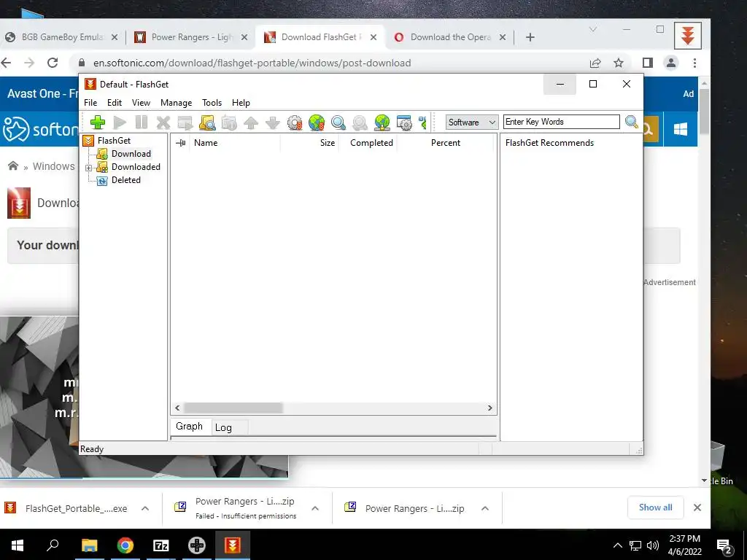747x560 pixels.
Task: Select the Downloaded folder in tree
Action: point(136,167)
